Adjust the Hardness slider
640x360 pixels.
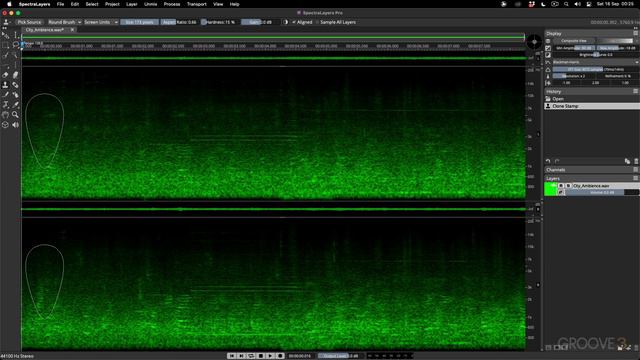(x=219, y=22)
